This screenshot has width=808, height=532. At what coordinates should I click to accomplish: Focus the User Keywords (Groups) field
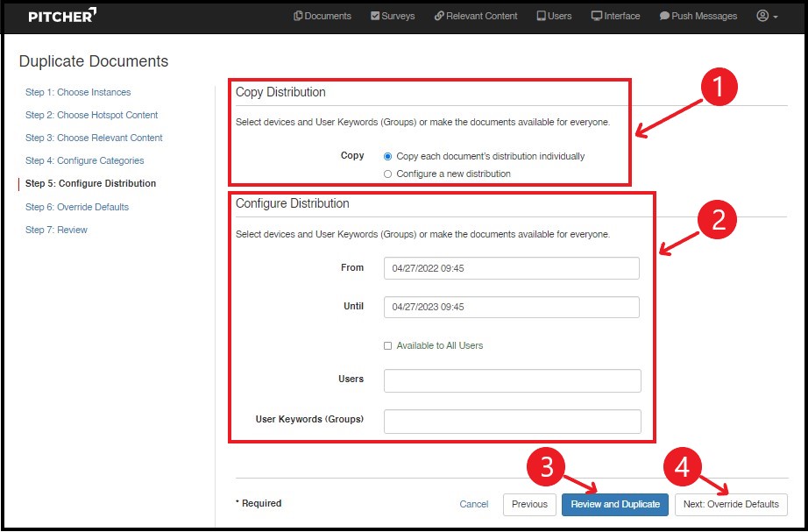point(512,421)
